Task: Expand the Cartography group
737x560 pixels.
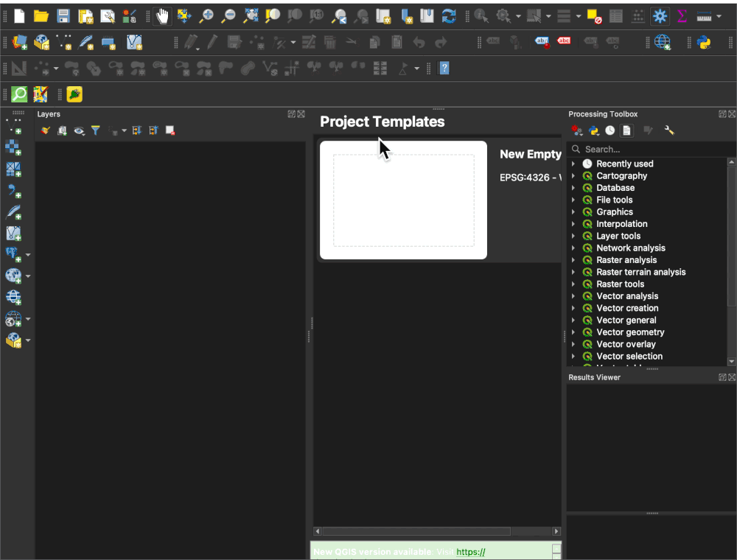Action: click(573, 175)
